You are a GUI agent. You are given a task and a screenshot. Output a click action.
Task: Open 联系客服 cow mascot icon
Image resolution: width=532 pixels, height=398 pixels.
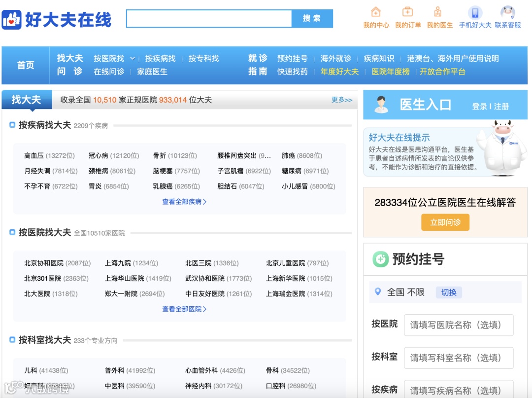(508, 12)
